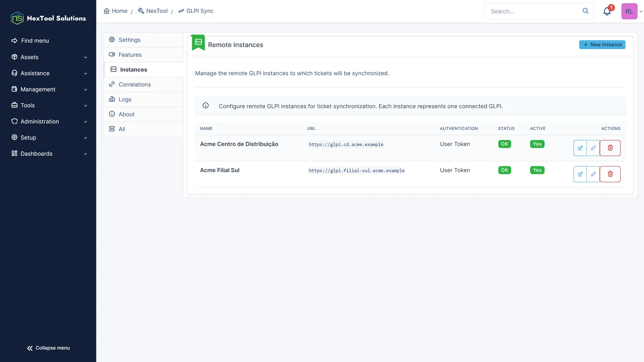Expand the Assets menu chevron

(x=85, y=58)
